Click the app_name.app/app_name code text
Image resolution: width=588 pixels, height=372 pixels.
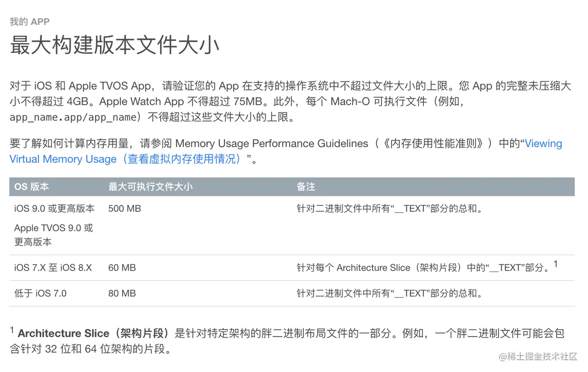click(x=73, y=117)
